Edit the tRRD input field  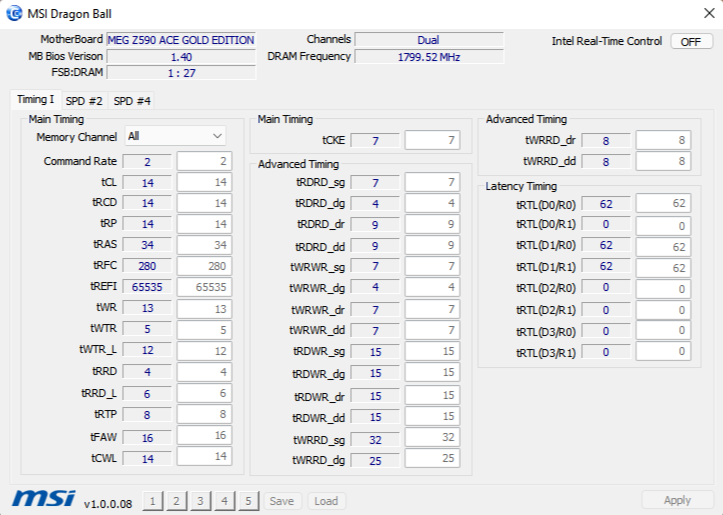(204, 372)
